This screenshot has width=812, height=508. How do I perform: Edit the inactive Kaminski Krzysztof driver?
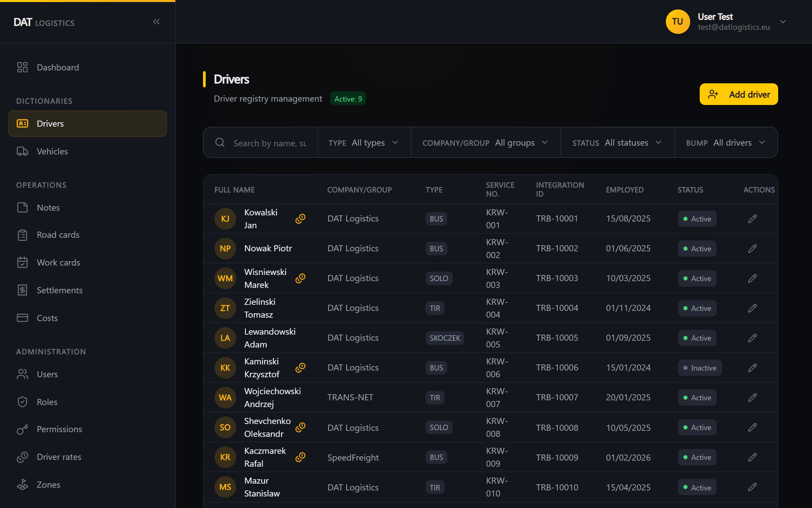point(752,368)
